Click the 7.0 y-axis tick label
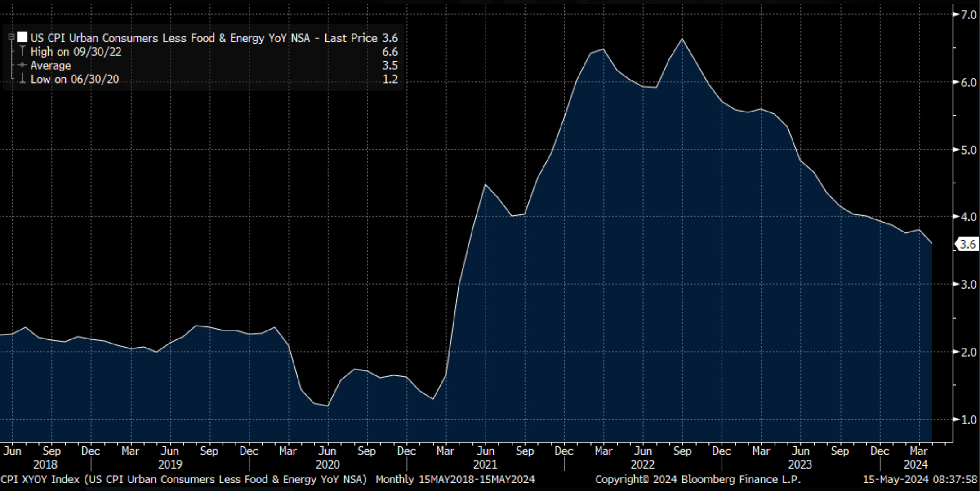This screenshot has height=491, width=980. 968,15
